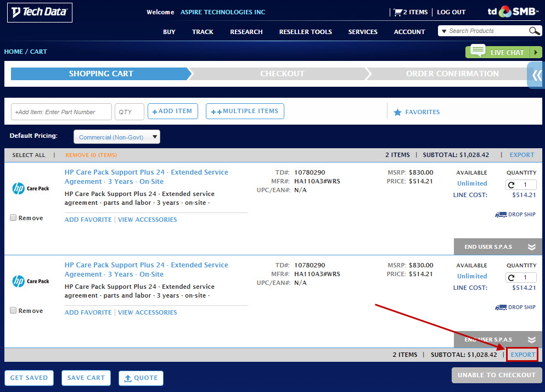Click REMOVE (0 ITEMS)
545x392 pixels.
point(91,155)
